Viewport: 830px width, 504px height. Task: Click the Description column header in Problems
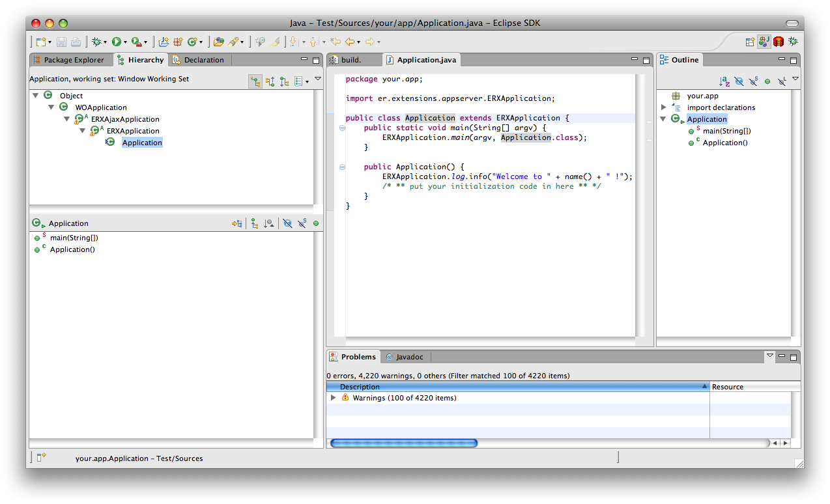coord(360,387)
